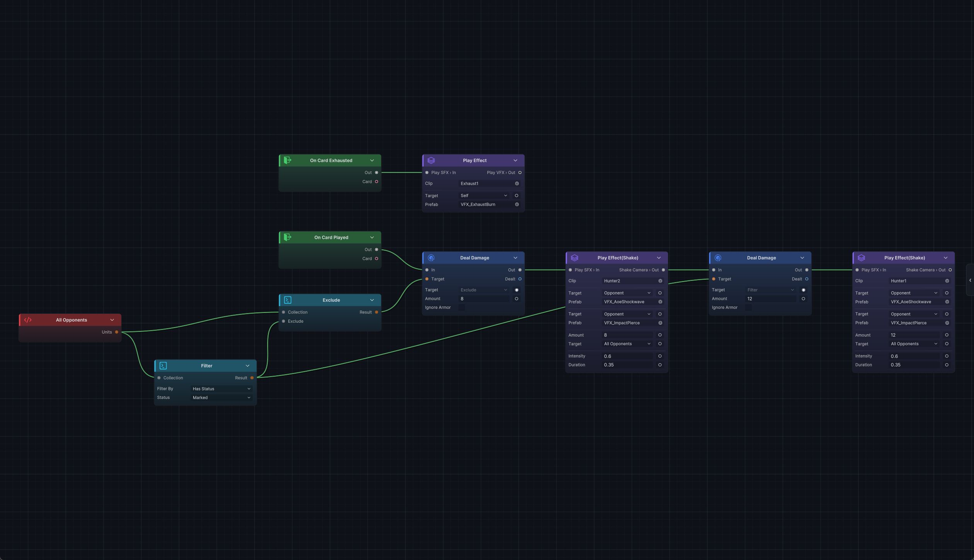Viewport: 974px width, 560px height.
Task: Toggle the port circle beside Duration in the Hunter1 node
Action: pos(947,365)
